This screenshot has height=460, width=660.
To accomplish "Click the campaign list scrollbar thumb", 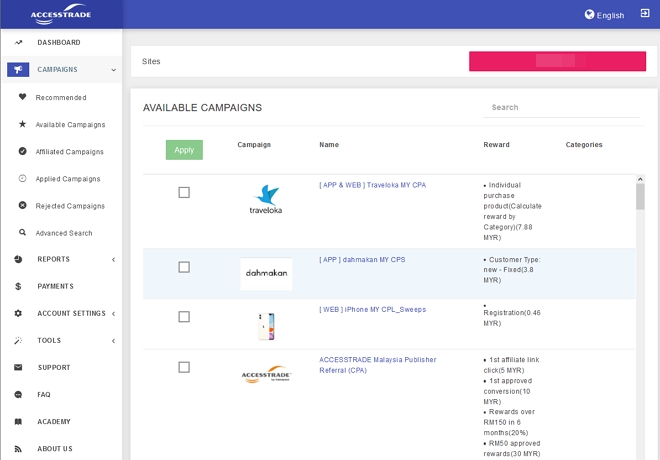I will point(640,196).
